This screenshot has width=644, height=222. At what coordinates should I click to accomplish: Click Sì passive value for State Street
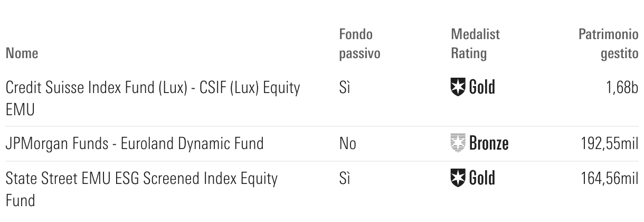pyautogui.click(x=345, y=179)
